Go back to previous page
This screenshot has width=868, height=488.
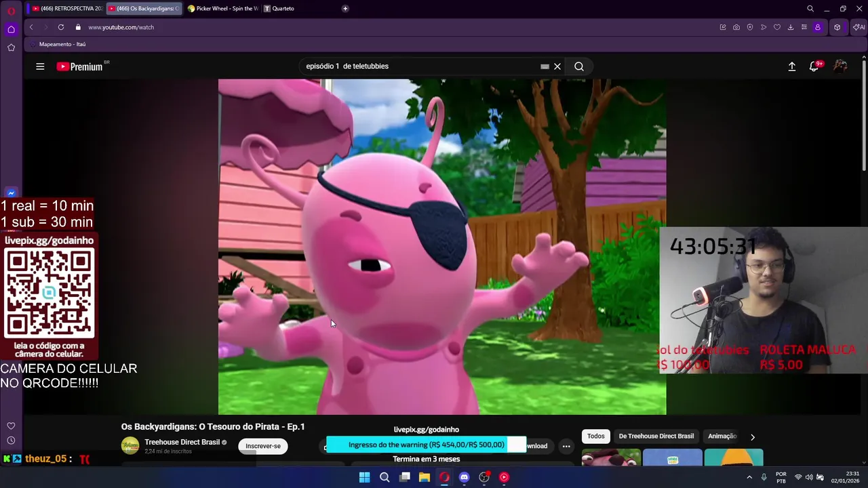click(x=31, y=27)
